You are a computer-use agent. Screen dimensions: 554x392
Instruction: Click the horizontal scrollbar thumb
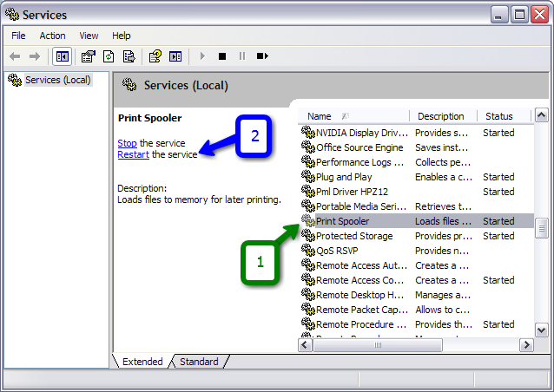point(378,344)
